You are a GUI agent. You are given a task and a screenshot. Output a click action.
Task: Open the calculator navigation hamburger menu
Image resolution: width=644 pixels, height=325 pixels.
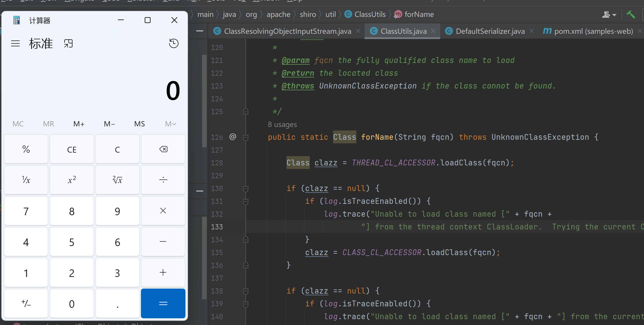coord(15,44)
